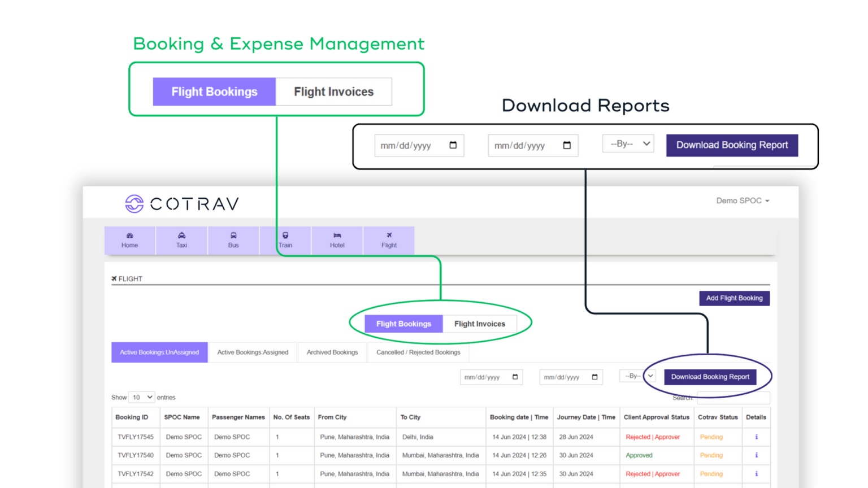Open details info icon for booking TVFLY17542
This screenshot has height=488, width=868.
click(x=756, y=474)
